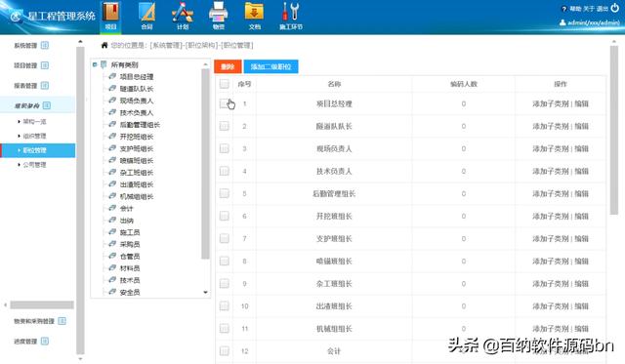The image size is (625, 364).
Task: Click the 关于 link in the header
Action: tap(589, 9)
